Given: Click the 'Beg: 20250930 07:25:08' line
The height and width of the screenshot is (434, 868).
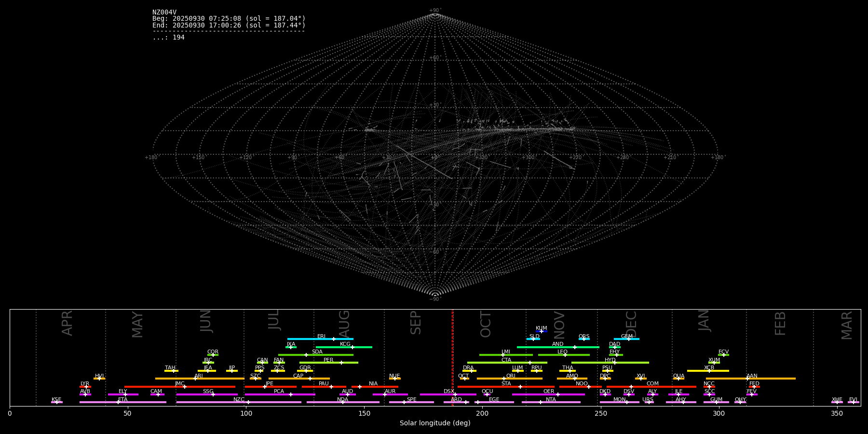Looking at the screenshot, I should coord(229,19).
